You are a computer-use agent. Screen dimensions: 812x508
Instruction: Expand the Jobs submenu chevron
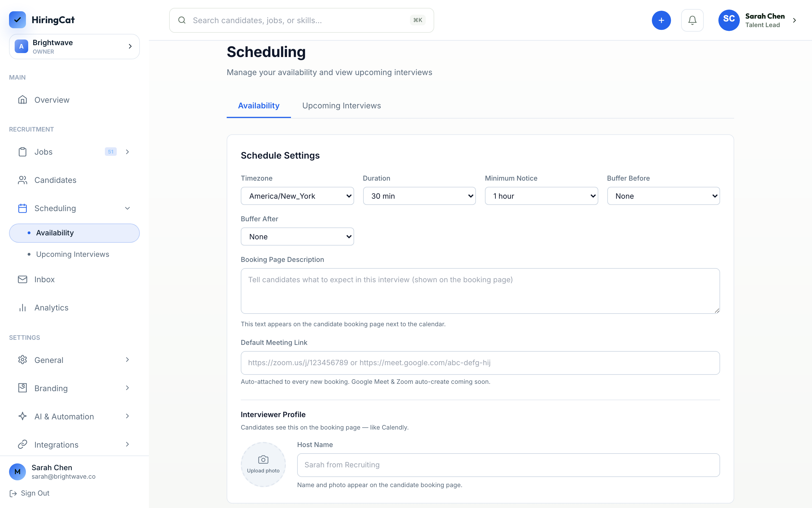click(x=127, y=152)
